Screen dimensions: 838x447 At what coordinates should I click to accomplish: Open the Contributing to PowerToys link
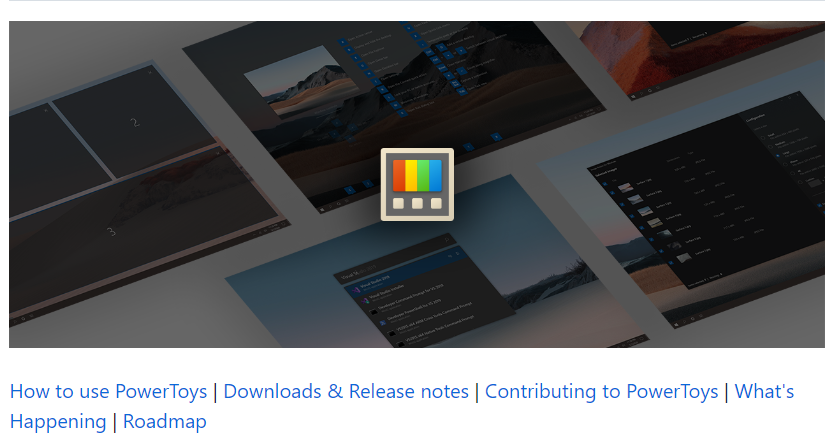pos(601,392)
